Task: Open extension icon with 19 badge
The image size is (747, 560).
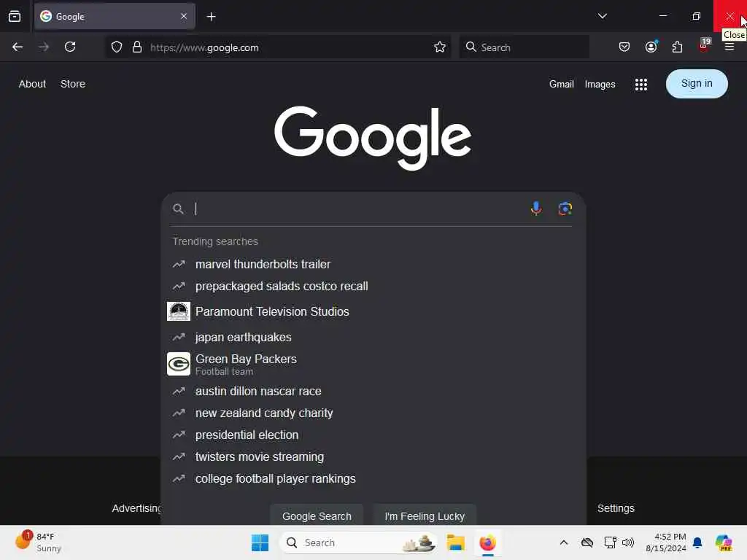Action: pyautogui.click(x=704, y=45)
